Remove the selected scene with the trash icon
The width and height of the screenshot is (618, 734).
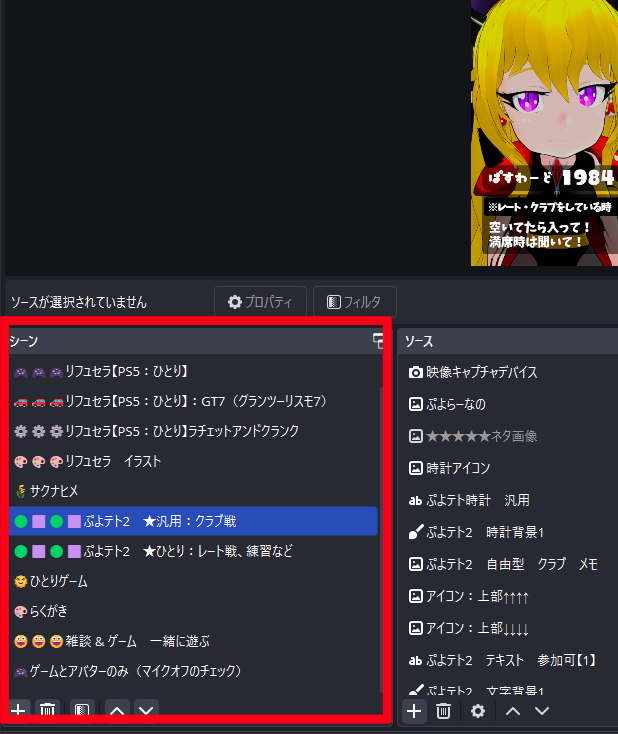click(47, 709)
